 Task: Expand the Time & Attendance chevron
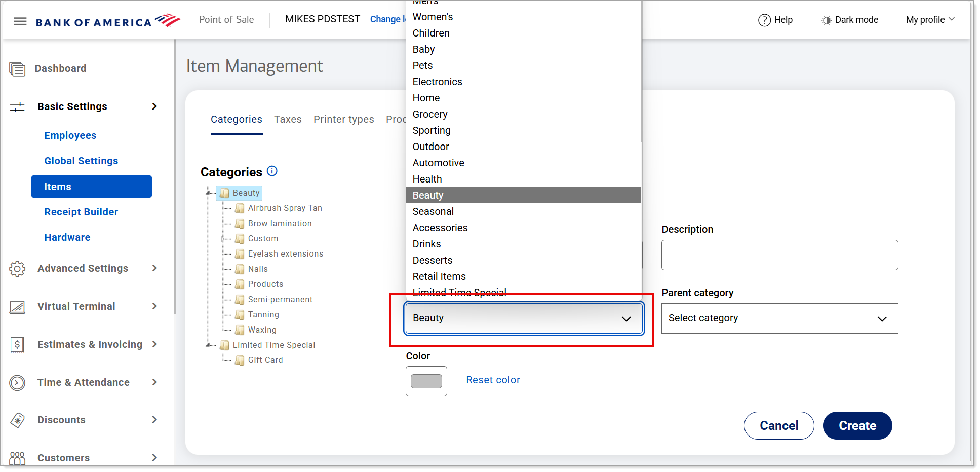tap(154, 382)
